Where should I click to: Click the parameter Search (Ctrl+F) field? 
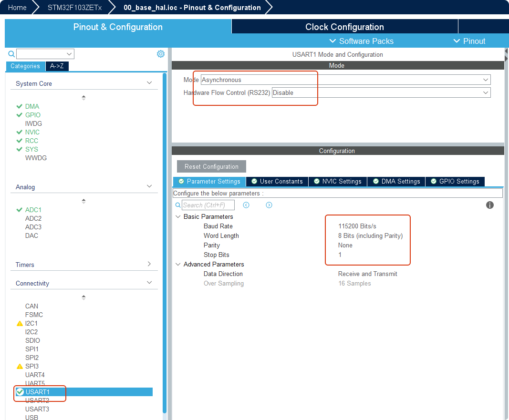click(x=208, y=205)
